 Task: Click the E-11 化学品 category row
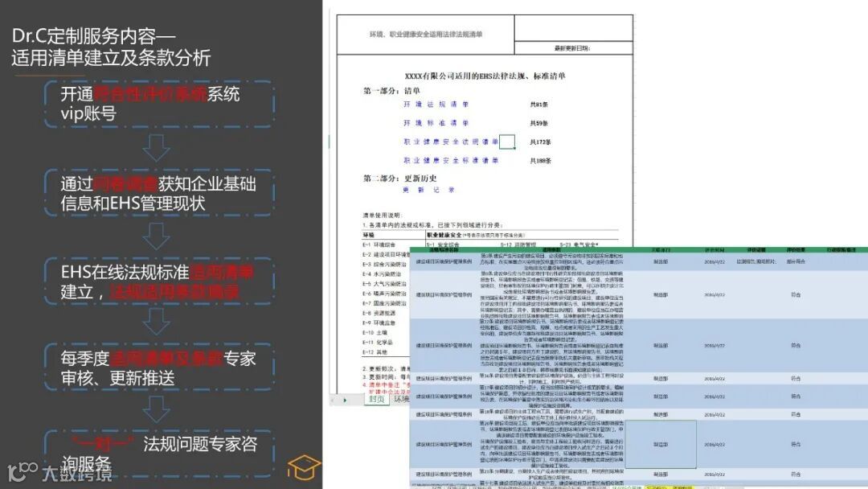point(377,343)
